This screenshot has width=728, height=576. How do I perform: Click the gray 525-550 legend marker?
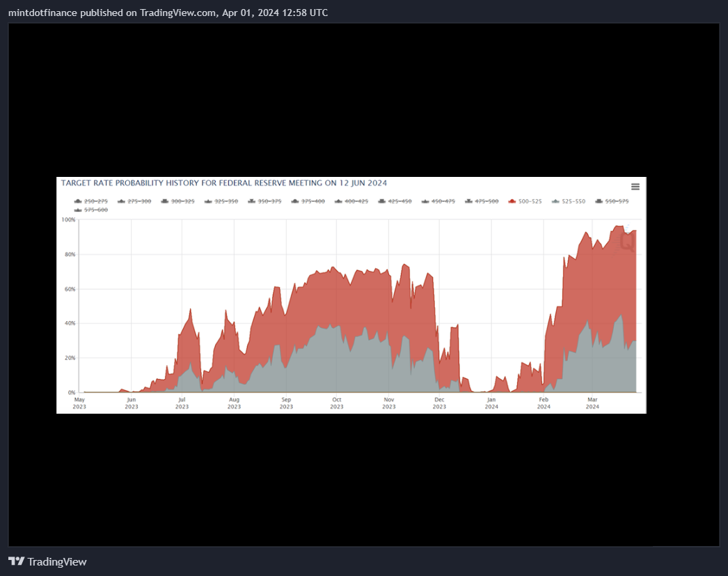(x=556, y=201)
